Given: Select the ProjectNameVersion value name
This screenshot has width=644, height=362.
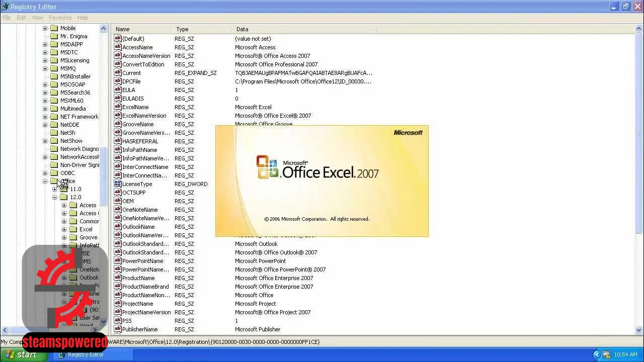Looking at the screenshot, I should click(146, 312).
